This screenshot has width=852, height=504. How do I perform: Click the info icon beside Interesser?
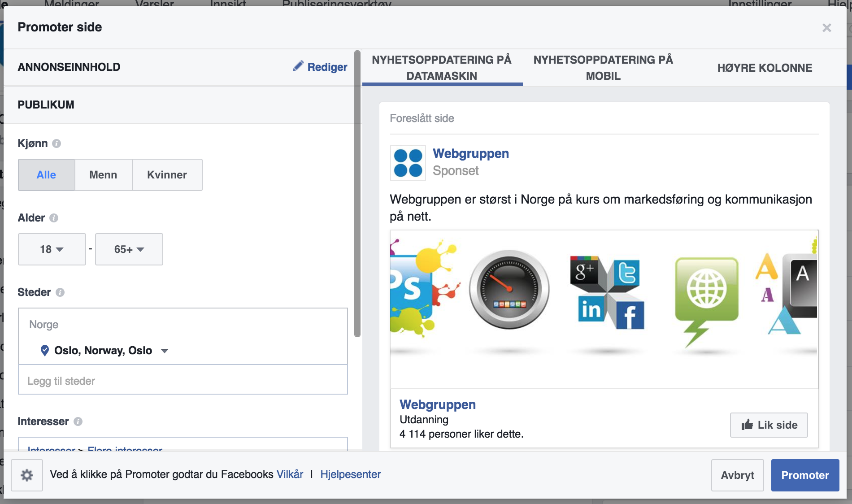click(78, 421)
